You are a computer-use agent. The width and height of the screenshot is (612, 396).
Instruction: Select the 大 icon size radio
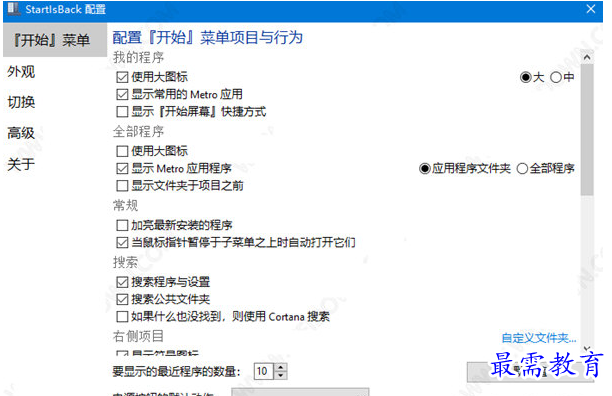pos(526,77)
